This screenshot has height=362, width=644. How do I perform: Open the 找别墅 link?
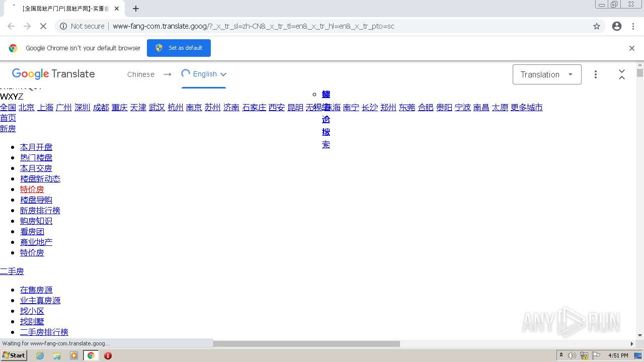pos(32,321)
